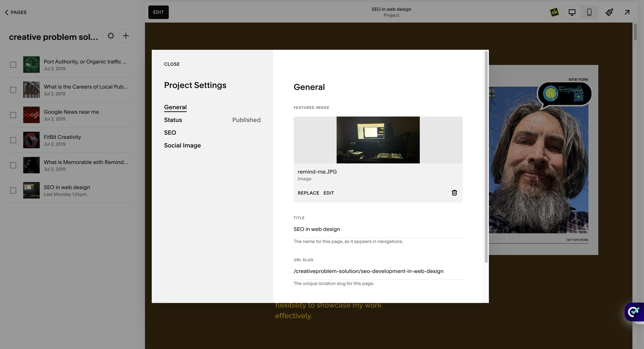
Task: Go back to Pages via chevron
Action: 7,12
